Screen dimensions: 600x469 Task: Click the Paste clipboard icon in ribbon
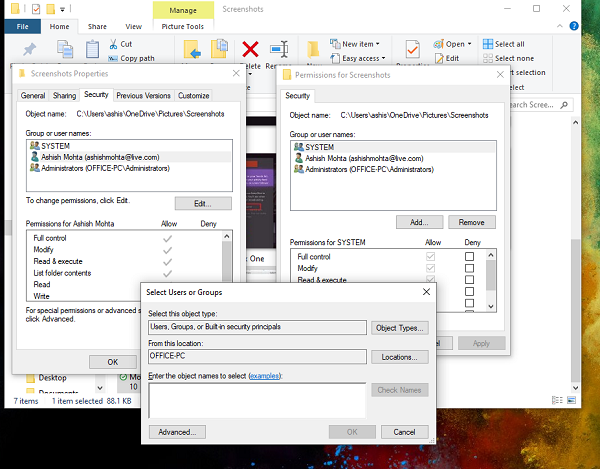click(92, 50)
